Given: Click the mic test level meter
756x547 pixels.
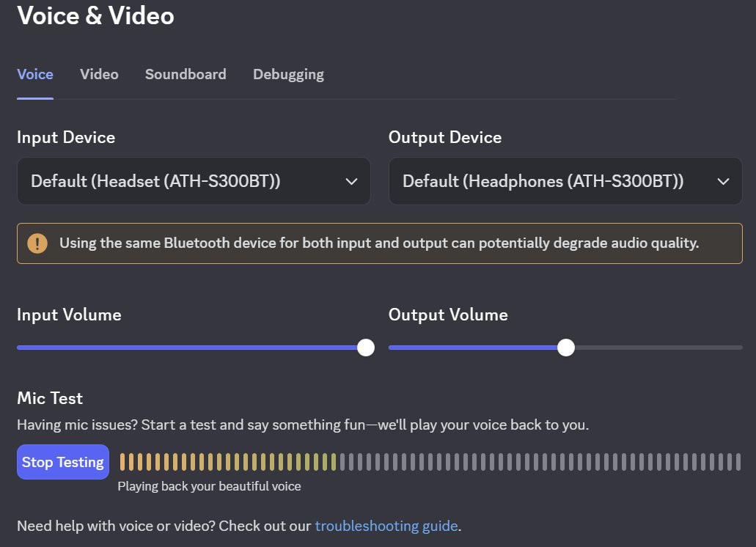Looking at the screenshot, I should 430,462.
